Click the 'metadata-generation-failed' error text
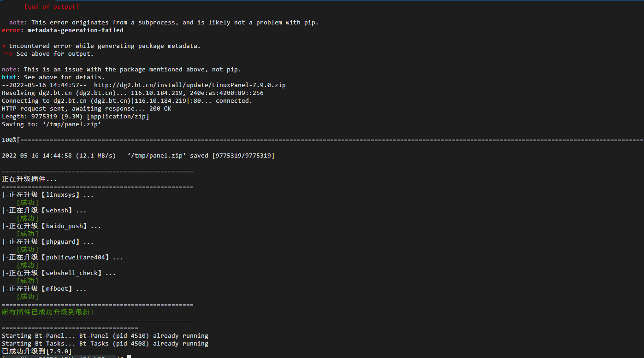The width and height of the screenshot is (644, 358). pyautogui.click(x=75, y=30)
